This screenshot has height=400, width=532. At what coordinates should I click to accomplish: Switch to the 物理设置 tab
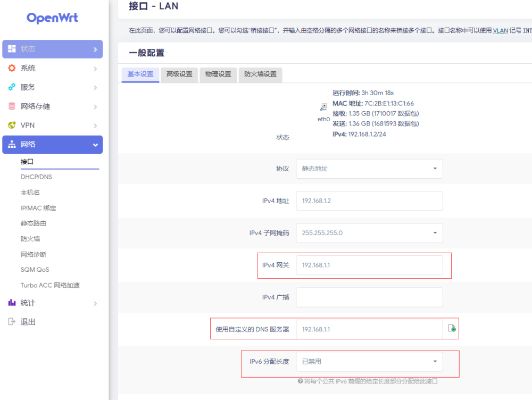click(x=218, y=74)
